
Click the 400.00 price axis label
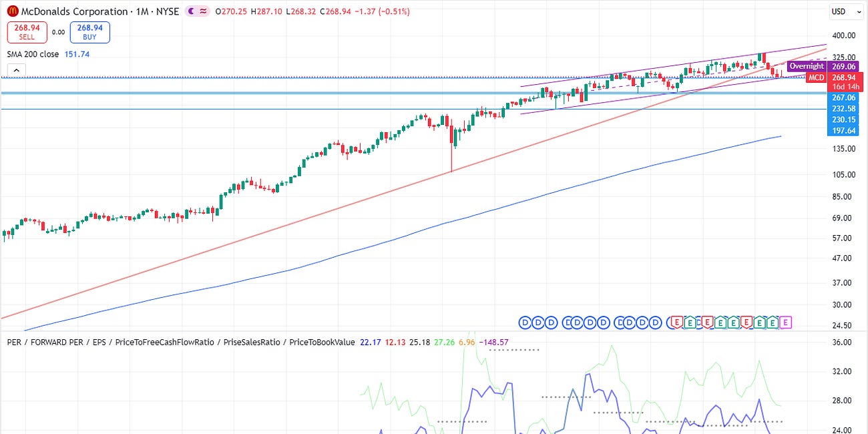(844, 35)
